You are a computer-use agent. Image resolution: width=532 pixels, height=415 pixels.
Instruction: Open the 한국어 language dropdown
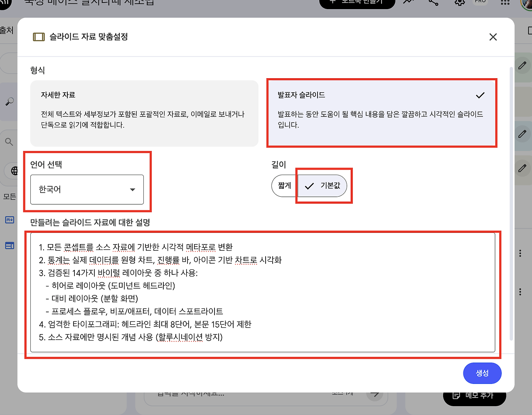click(86, 190)
